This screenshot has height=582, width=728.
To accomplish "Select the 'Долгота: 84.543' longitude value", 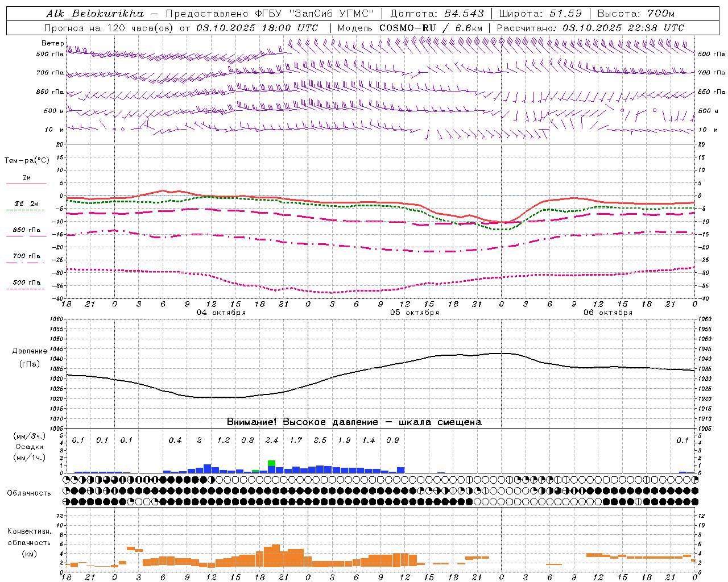I will coord(437,14).
